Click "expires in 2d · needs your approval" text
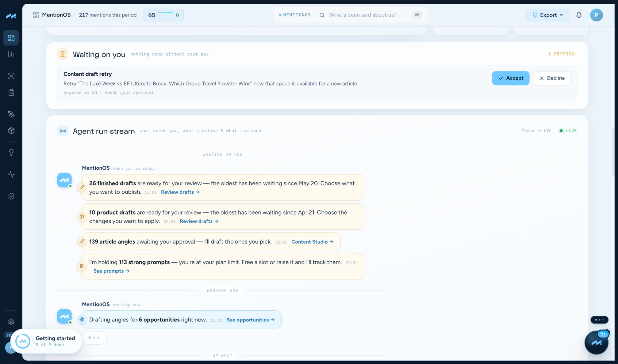The height and width of the screenshot is (364, 618). click(108, 93)
